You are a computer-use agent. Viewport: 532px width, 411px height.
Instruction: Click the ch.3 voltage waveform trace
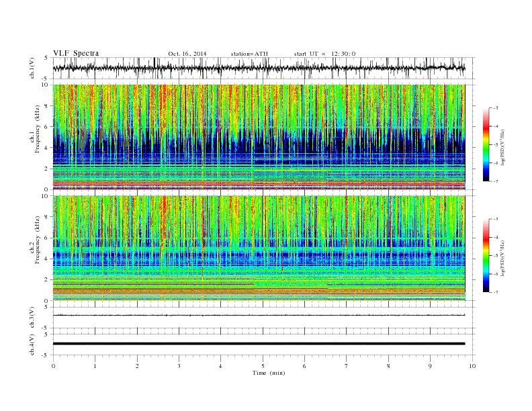pyautogui.click(x=259, y=316)
